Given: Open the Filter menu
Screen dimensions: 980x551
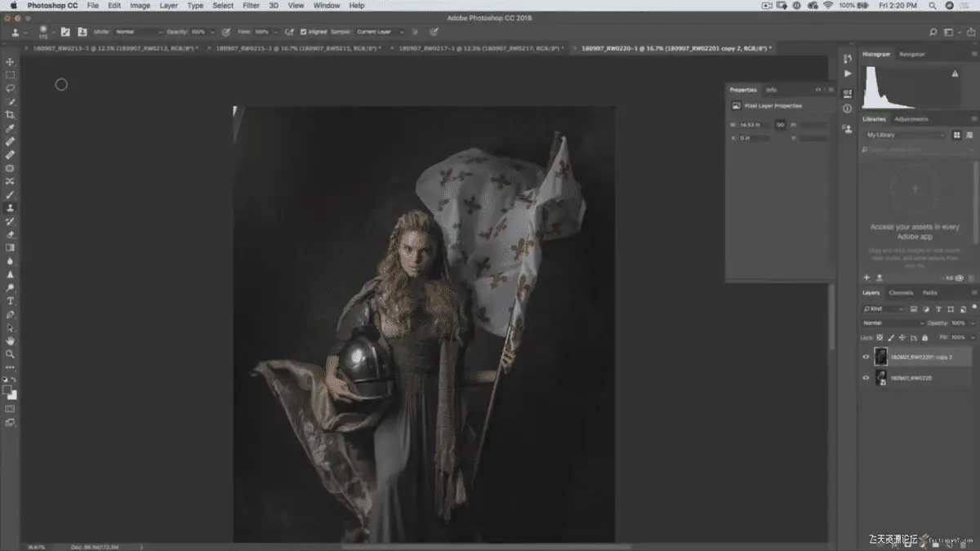Looking at the screenshot, I should (251, 6).
